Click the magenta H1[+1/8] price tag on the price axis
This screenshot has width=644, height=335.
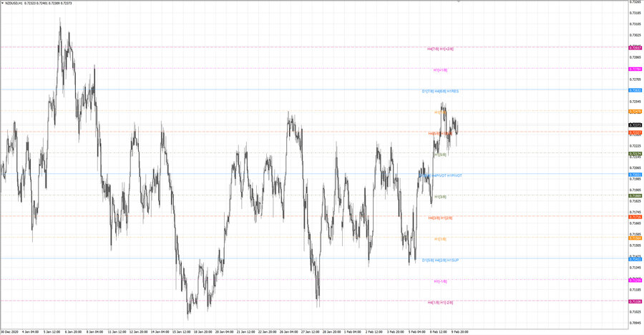click(x=635, y=69)
